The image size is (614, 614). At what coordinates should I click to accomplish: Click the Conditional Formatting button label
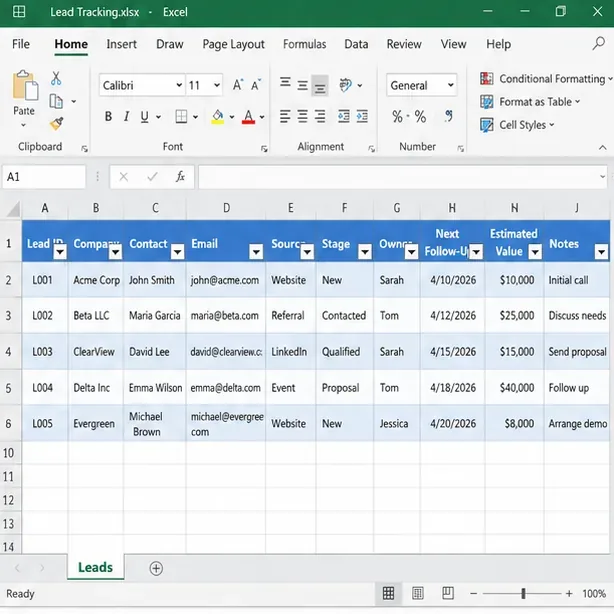click(552, 79)
